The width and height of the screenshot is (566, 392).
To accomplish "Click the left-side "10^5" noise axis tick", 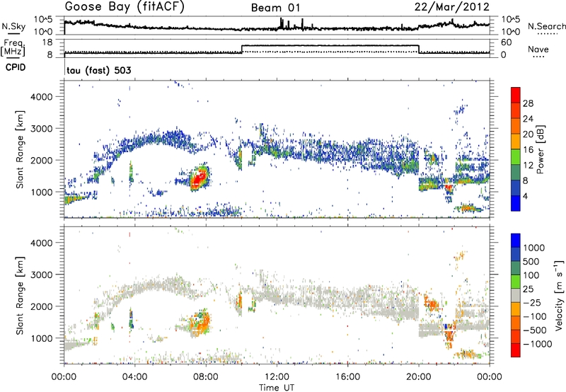I will (x=43, y=20).
